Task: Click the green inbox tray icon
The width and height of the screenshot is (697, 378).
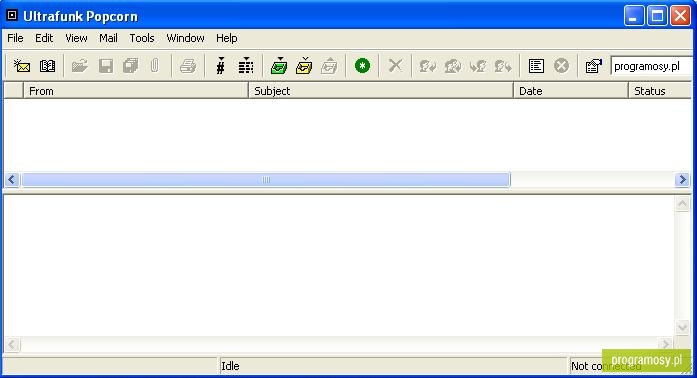Action: [279, 66]
